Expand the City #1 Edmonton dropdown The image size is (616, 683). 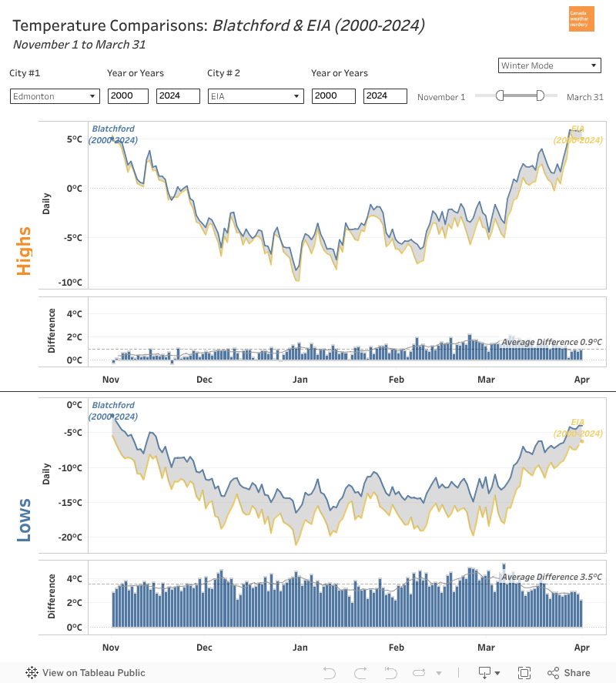(x=55, y=96)
